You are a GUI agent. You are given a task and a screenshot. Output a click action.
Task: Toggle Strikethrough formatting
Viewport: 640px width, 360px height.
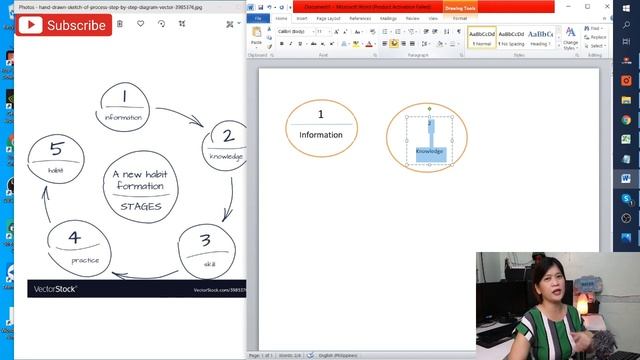pyautogui.click(x=313, y=44)
